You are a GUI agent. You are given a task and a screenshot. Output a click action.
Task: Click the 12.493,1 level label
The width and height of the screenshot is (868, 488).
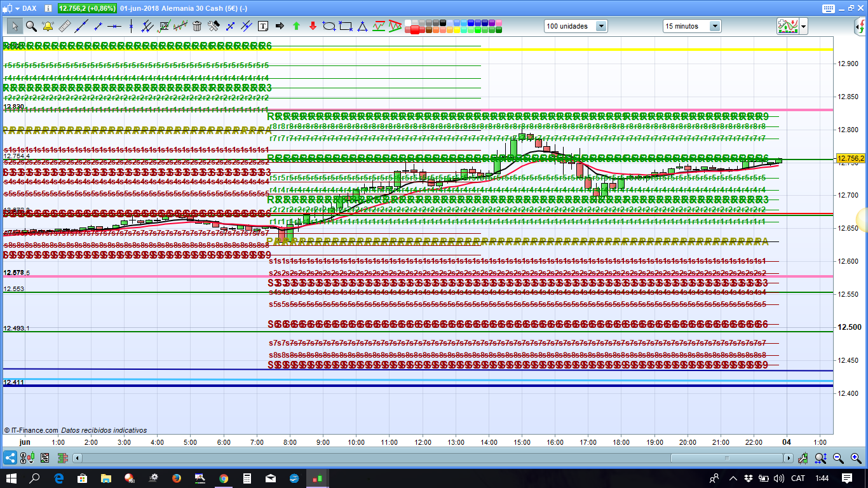17,328
